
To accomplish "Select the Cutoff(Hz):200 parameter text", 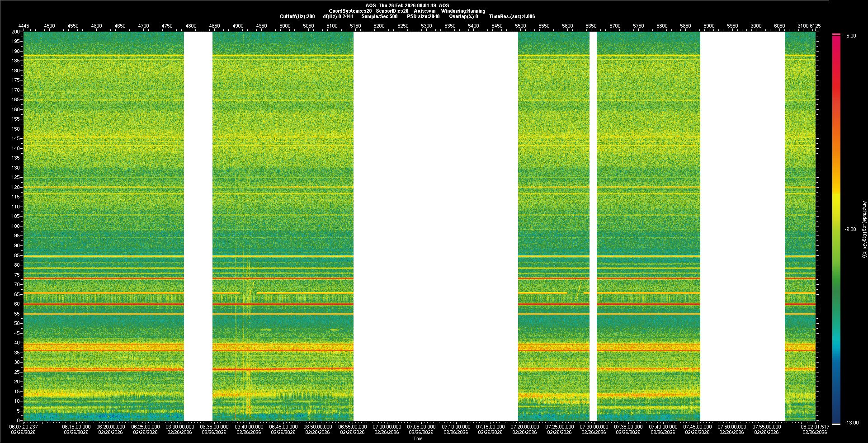I will pyautogui.click(x=297, y=16).
